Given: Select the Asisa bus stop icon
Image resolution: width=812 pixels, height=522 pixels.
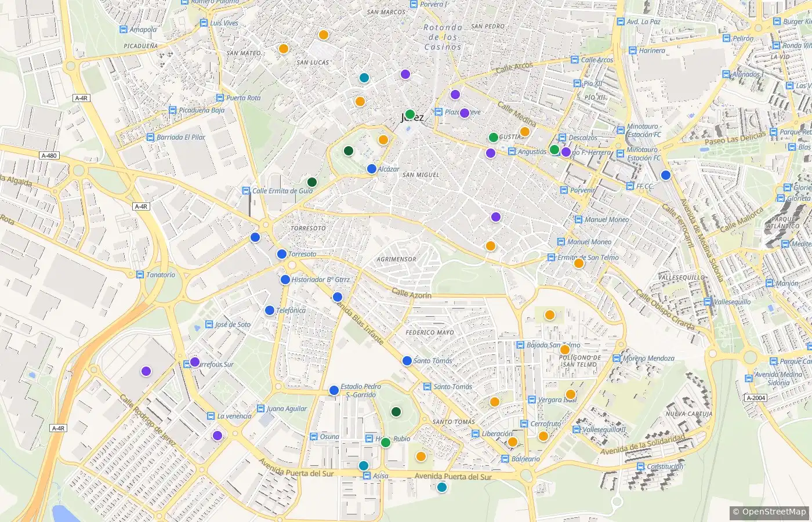Looking at the screenshot, I should (x=367, y=476).
